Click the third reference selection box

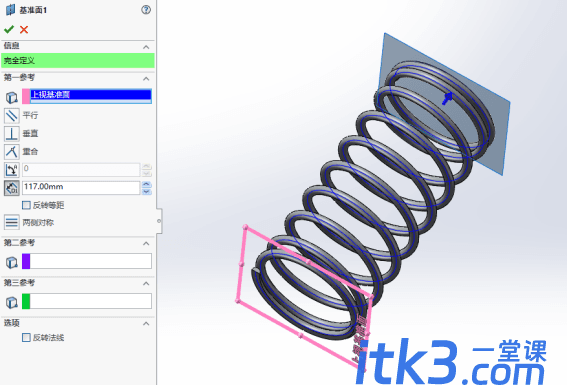click(x=91, y=301)
